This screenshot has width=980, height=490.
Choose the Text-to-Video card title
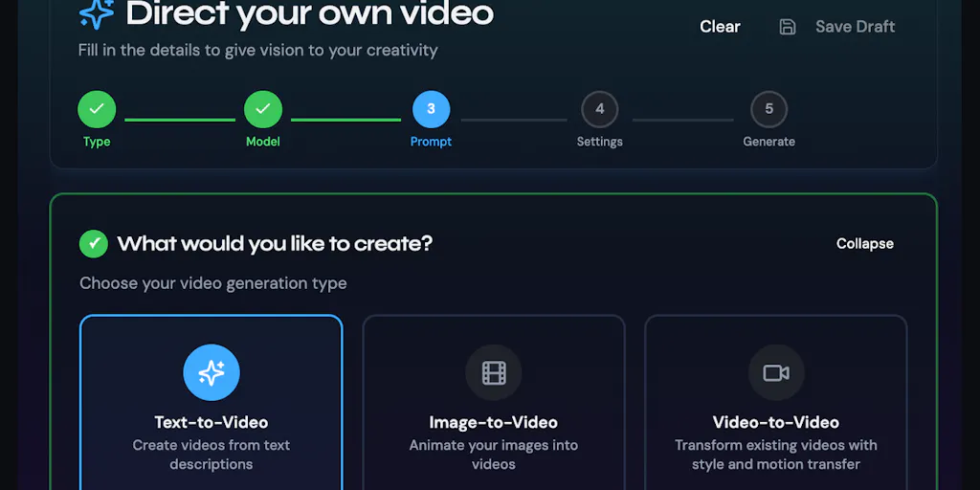[212, 422]
